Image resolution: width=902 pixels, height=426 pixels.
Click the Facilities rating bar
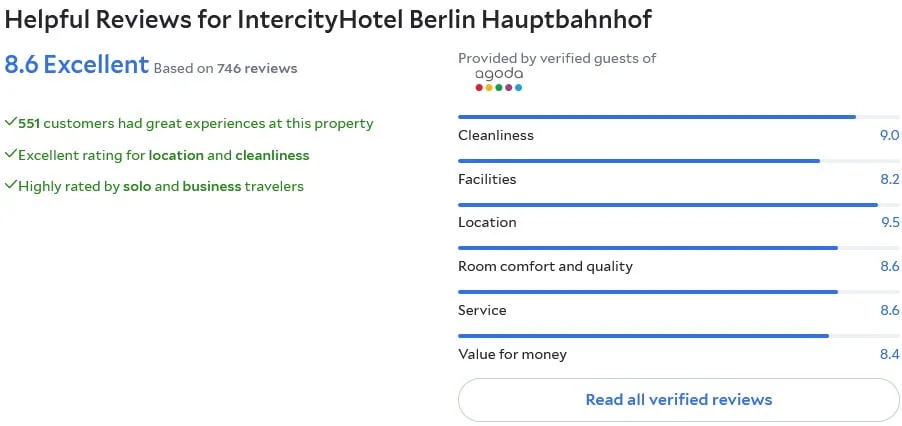tap(678, 161)
